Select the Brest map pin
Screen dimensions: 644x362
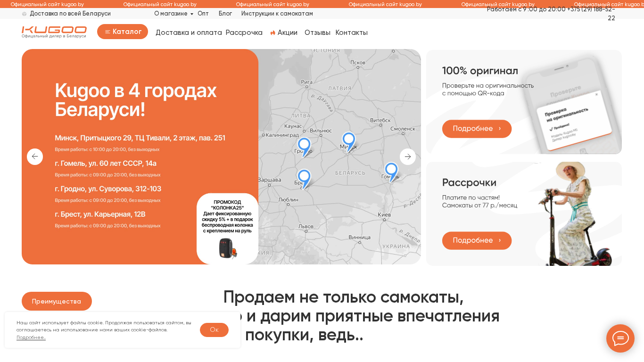pos(304,179)
